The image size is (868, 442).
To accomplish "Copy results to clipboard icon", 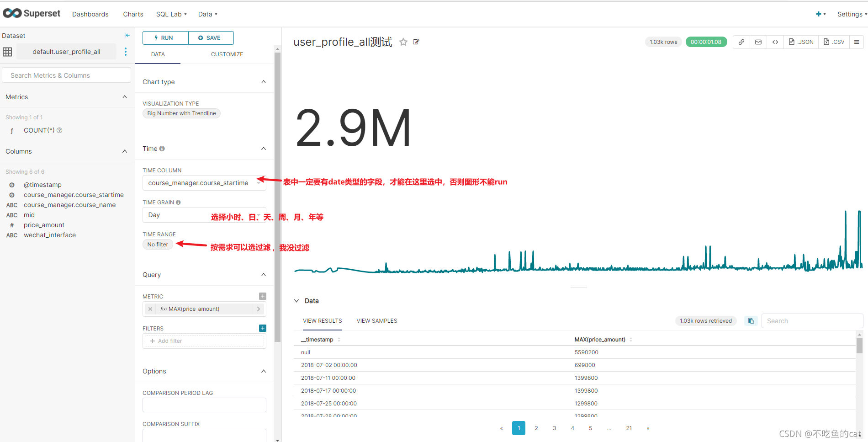I will point(751,321).
